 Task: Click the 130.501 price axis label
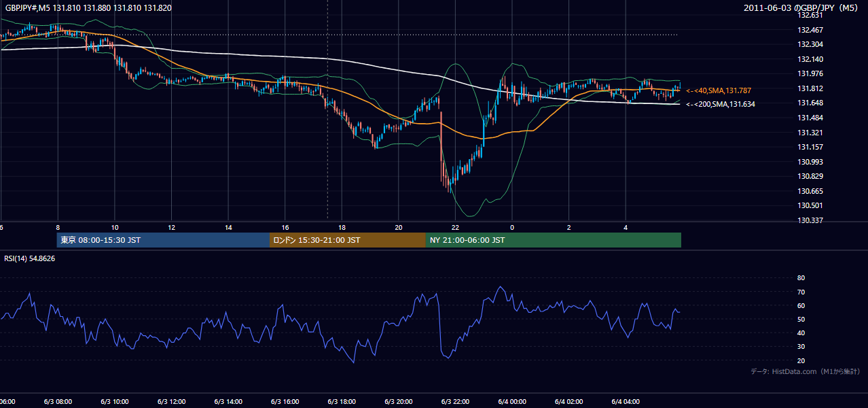click(810, 206)
